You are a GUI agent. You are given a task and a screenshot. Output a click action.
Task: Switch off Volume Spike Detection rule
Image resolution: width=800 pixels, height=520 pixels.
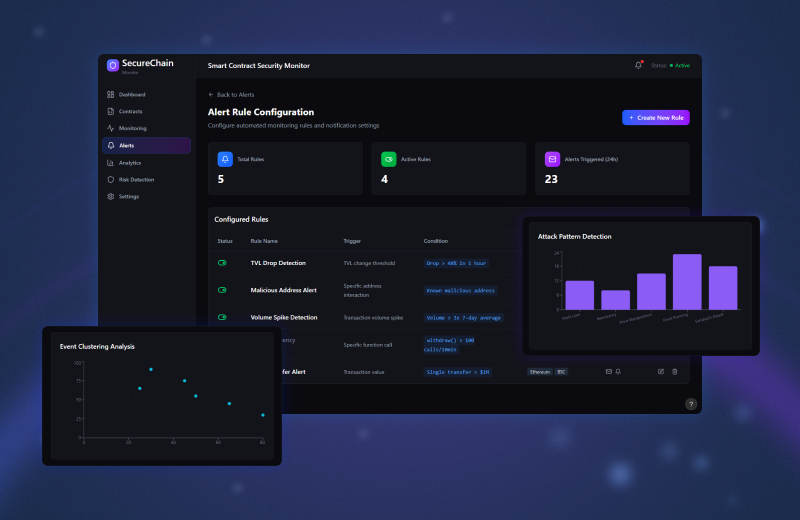pyautogui.click(x=222, y=317)
